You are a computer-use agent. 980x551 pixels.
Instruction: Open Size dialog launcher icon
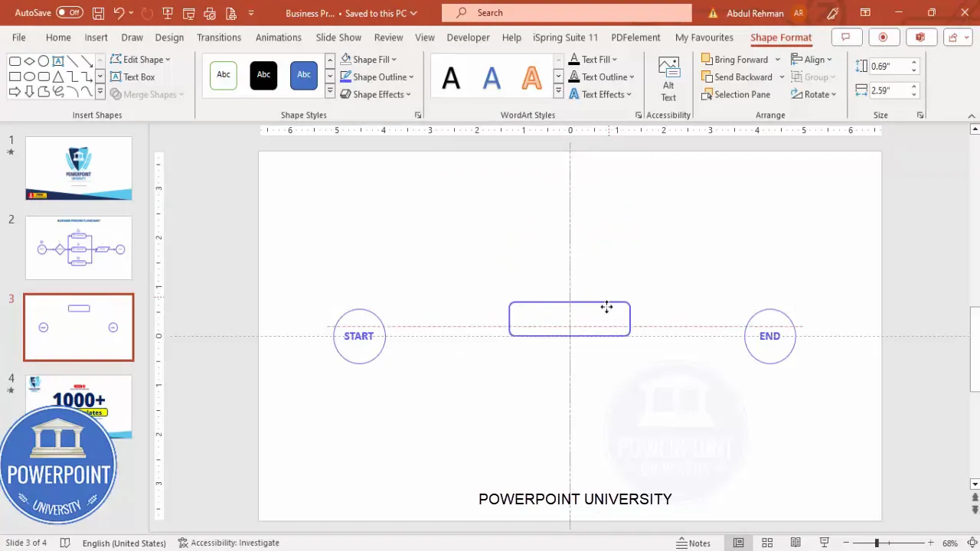pyautogui.click(x=920, y=115)
